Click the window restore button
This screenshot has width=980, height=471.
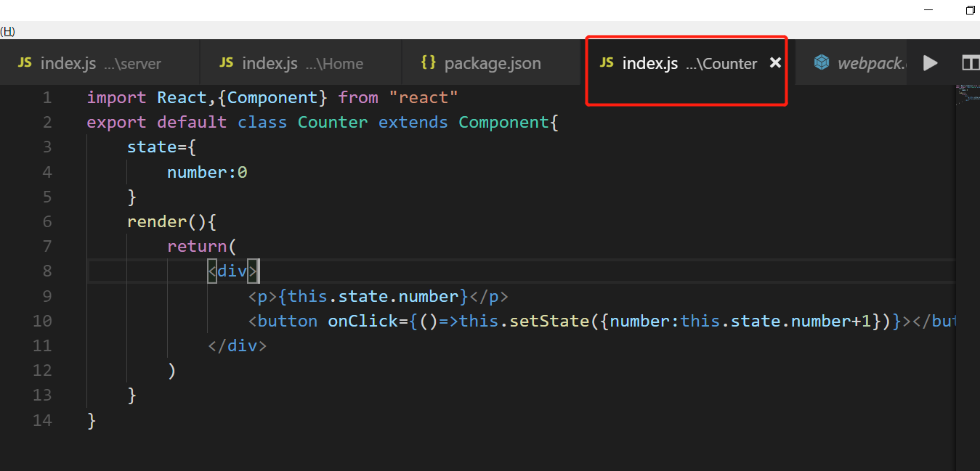[971, 10]
